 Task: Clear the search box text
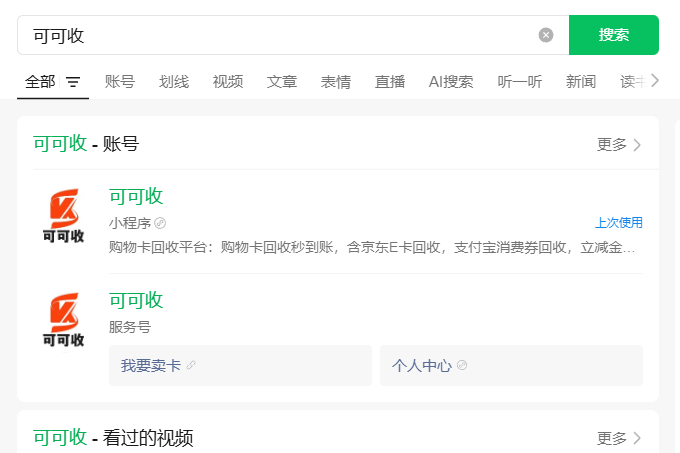[546, 35]
